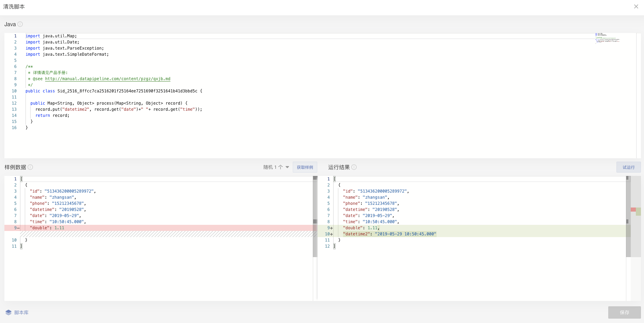The height and width of the screenshot is (323, 644).
Task: Click the "datetime2" line in run results
Action: (389, 234)
